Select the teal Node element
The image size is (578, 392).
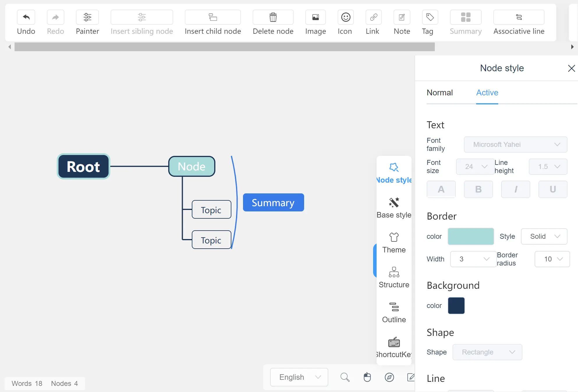tap(192, 166)
